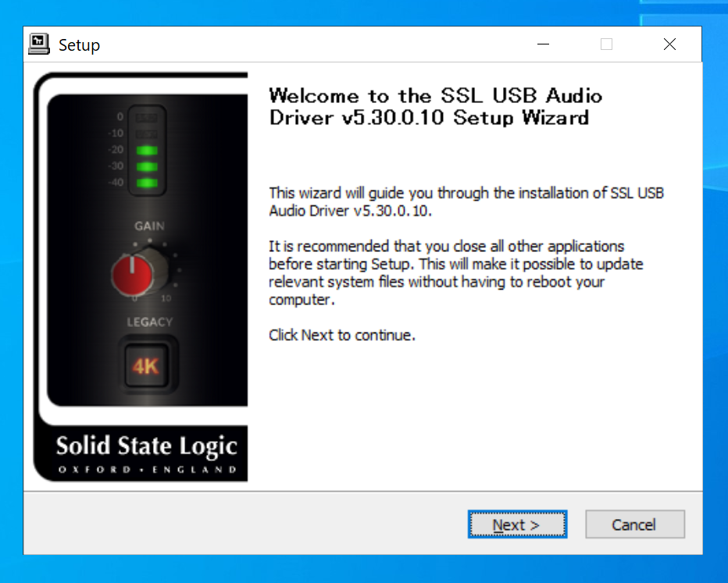Screen dimensions: 728x583
Task: Cancel the SSL driver setup
Action: click(x=635, y=524)
